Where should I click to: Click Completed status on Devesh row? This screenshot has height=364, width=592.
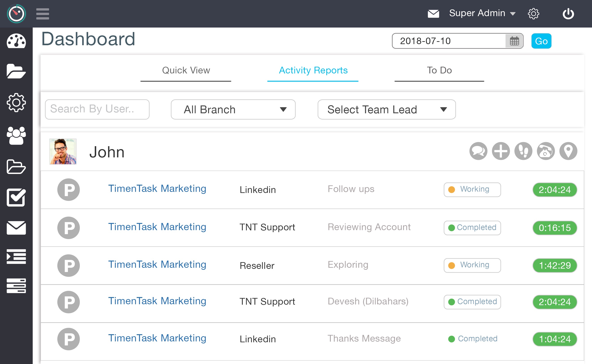(x=472, y=302)
